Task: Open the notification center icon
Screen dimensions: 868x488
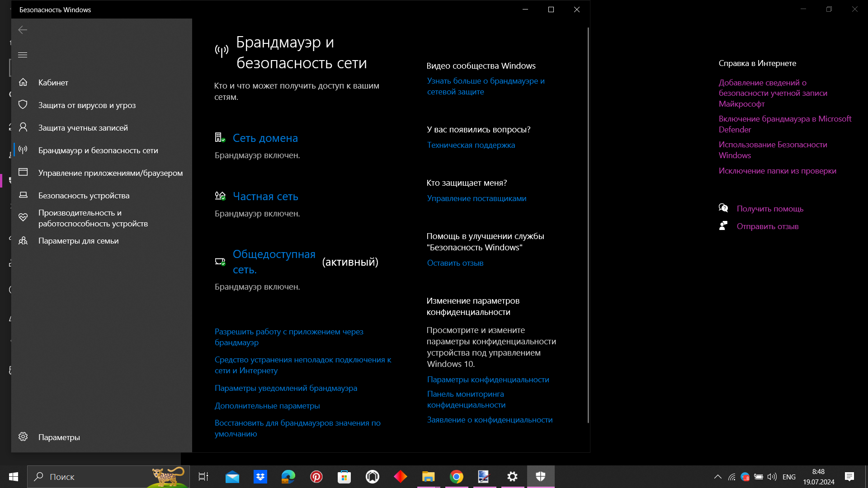Action: pos(849,477)
